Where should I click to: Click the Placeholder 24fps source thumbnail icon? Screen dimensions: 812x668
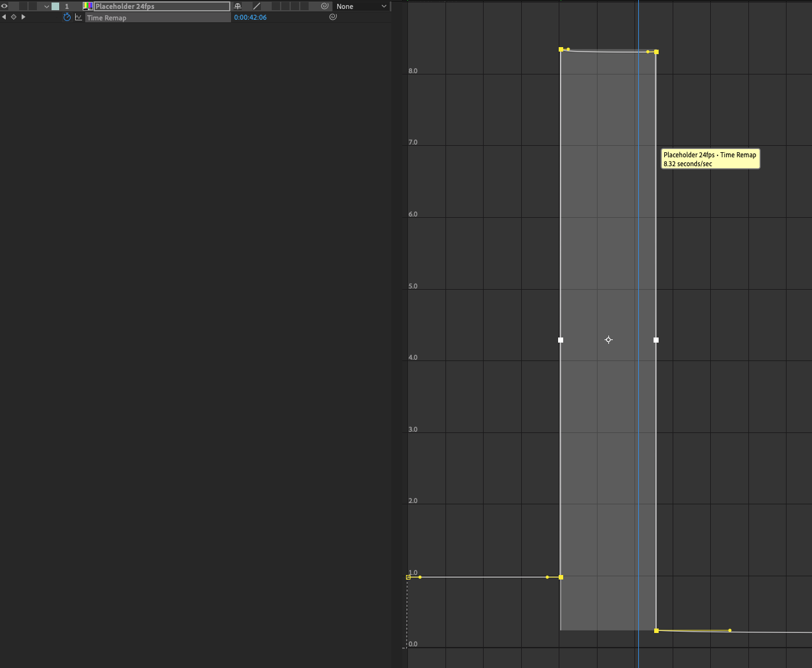click(x=88, y=6)
